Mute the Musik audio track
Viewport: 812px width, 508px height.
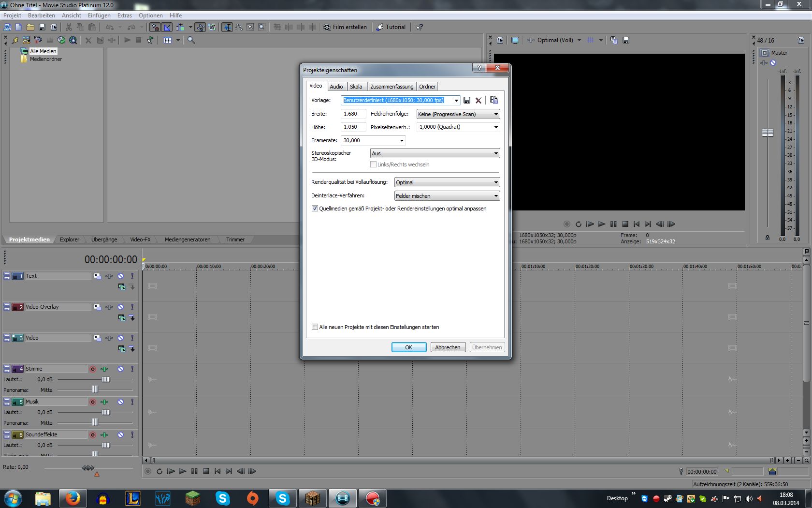(121, 402)
